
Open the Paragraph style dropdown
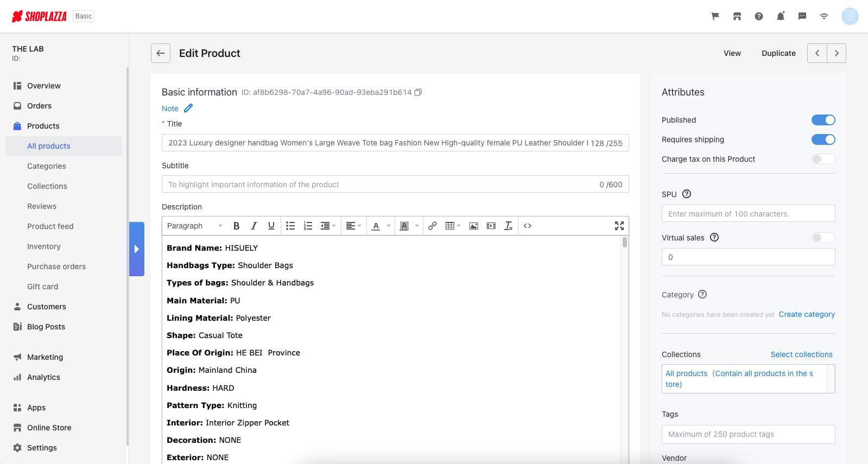(194, 226)
